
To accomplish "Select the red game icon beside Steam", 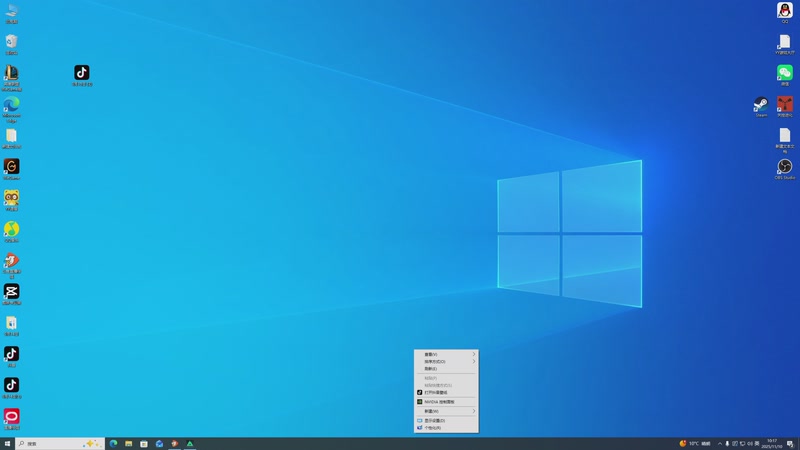I will [x=785, y=107].
